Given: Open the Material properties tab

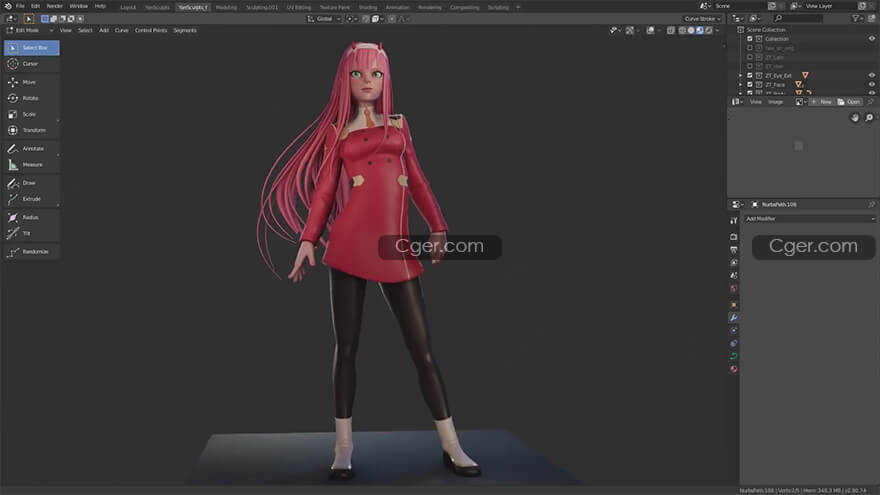Looking at the screenshot, I should coord(734,369).
